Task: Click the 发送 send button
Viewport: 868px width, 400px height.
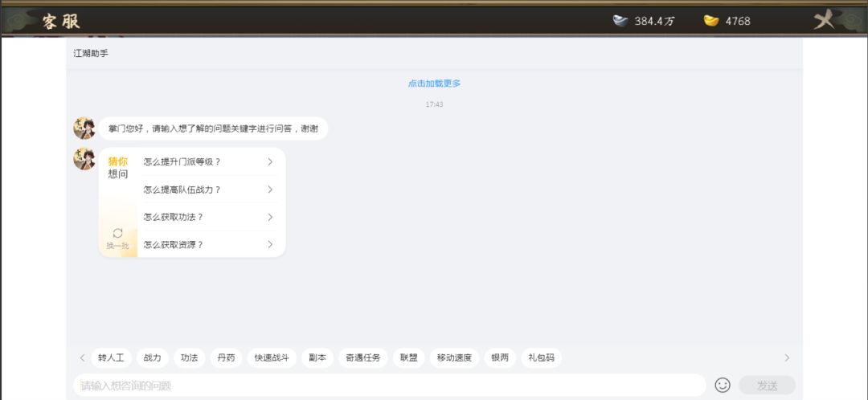Action: 768,385
